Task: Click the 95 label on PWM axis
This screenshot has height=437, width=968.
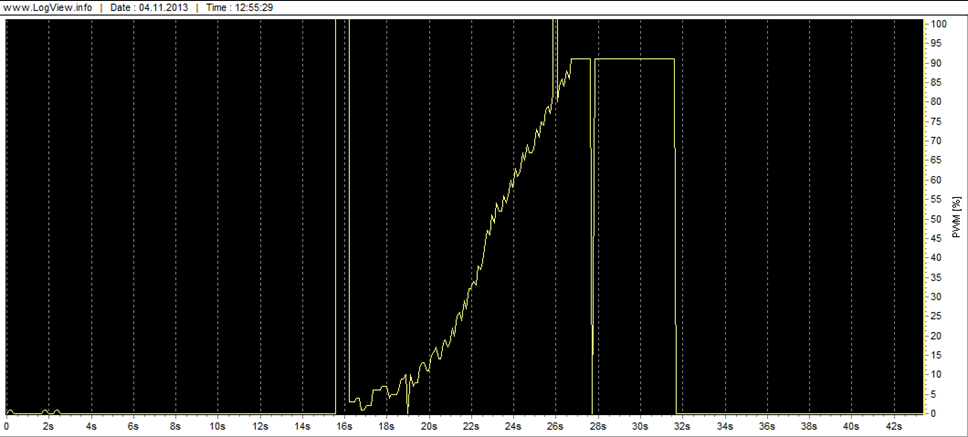Action: (x=937, y=43)
